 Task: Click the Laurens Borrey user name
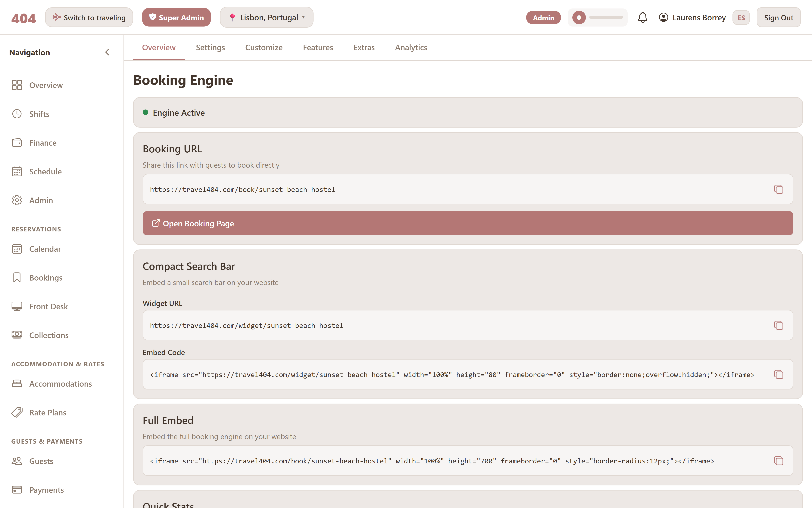click(699, 17)
